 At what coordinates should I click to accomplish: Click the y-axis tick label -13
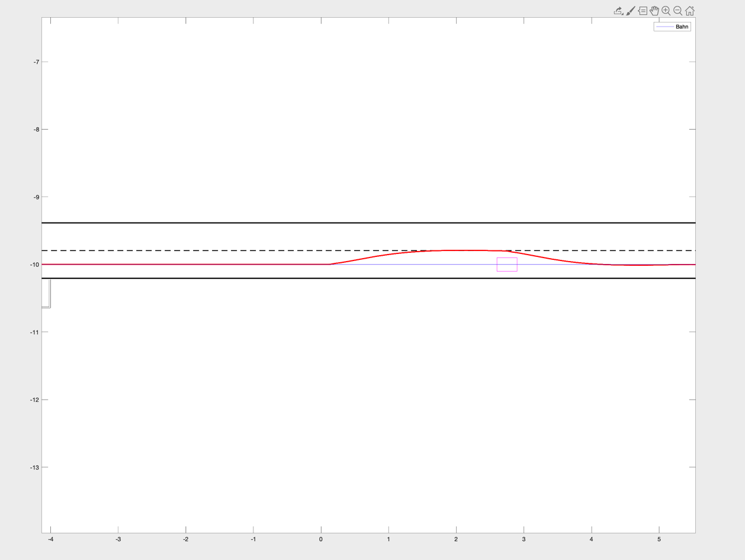34,468
